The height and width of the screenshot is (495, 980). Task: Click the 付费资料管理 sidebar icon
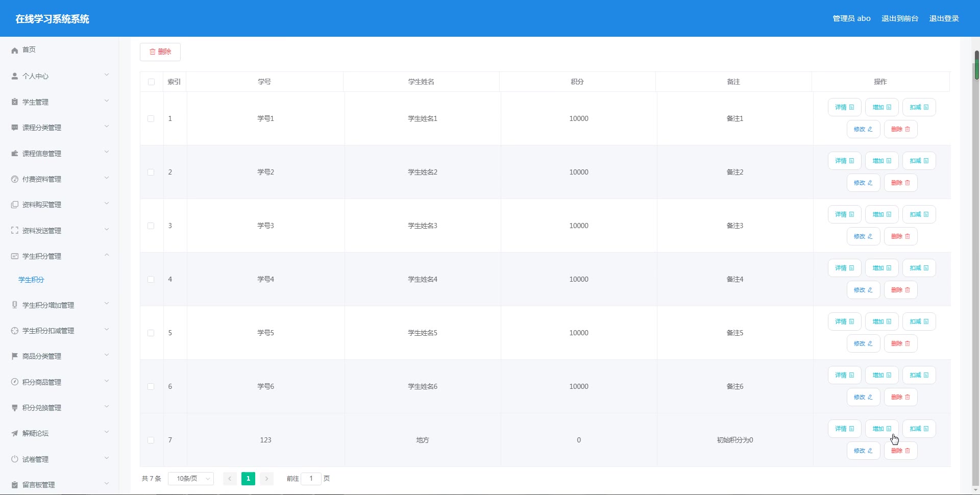click(x=15, y=179)
